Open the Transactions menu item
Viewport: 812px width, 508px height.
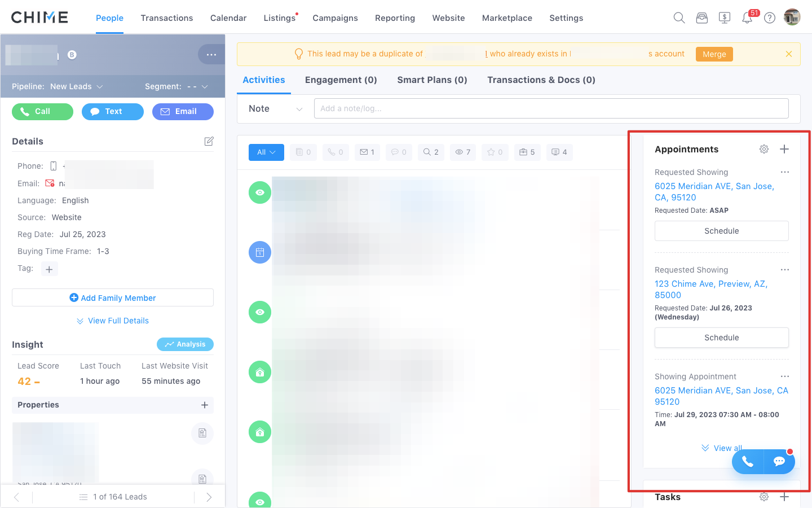(x=167, y=18)
